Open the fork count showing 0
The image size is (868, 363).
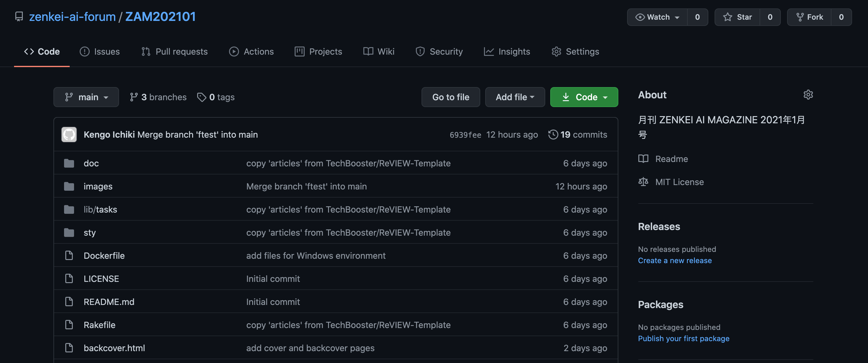tap(841, 17)
